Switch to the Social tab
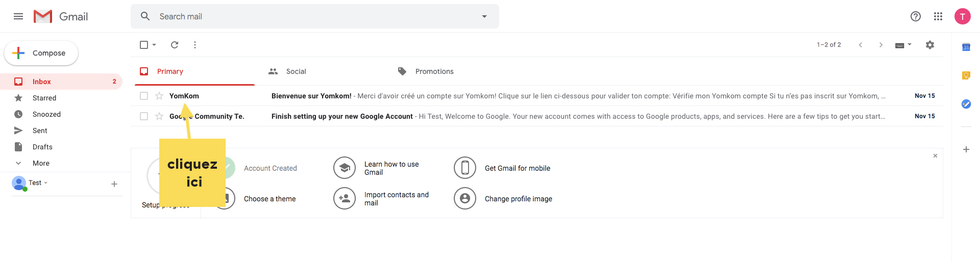980x262 pixels. (x=287, y=71)
